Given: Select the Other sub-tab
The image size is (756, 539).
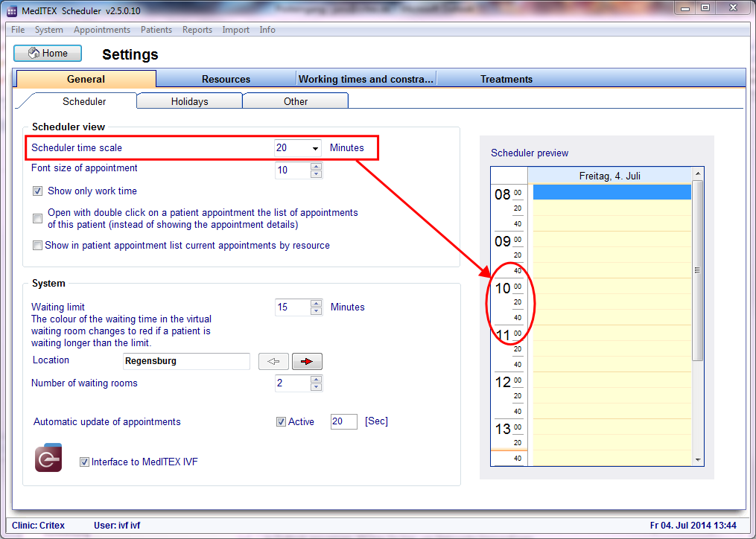Looking at the screenshot, I should [296, 101].
